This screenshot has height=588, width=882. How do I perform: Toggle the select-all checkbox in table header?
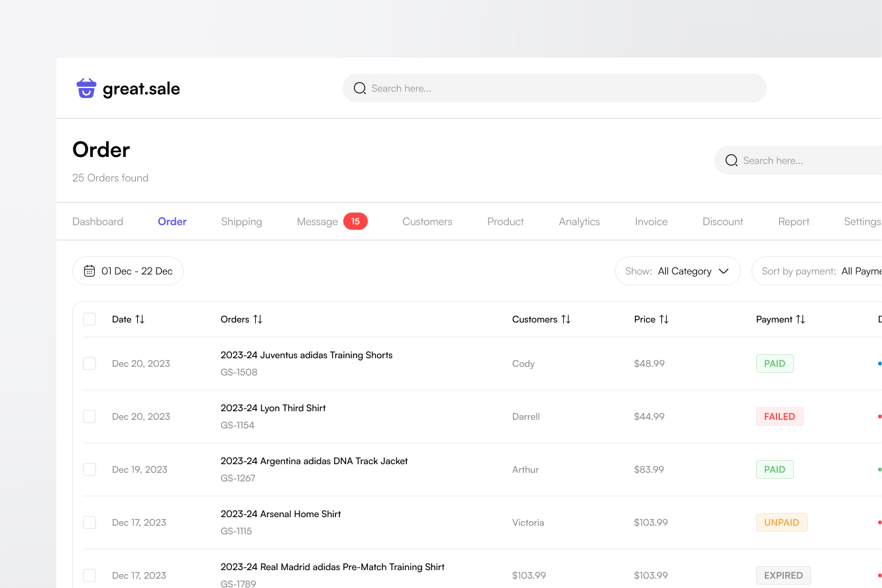click(x=89, y=319)
